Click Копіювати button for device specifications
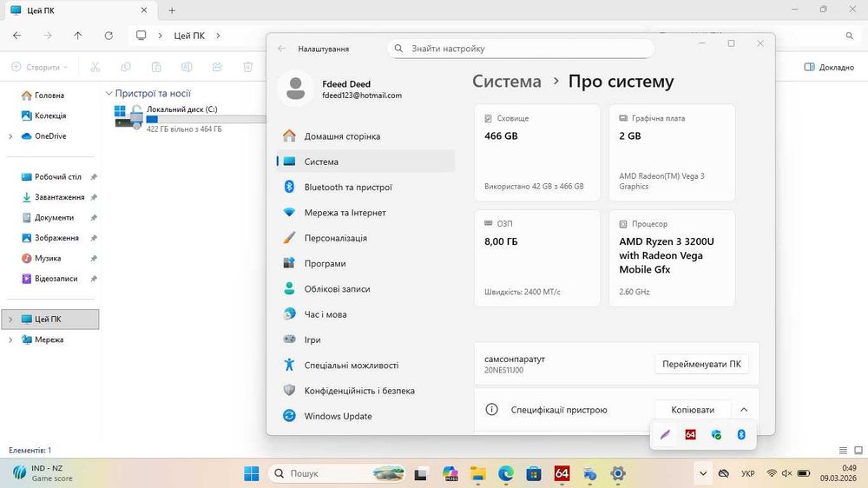 693,410
